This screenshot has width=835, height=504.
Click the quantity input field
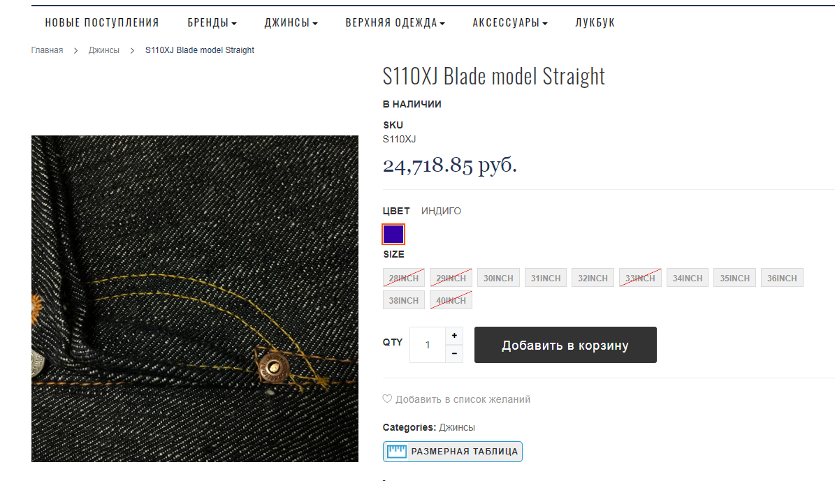[x=428, y=345]
